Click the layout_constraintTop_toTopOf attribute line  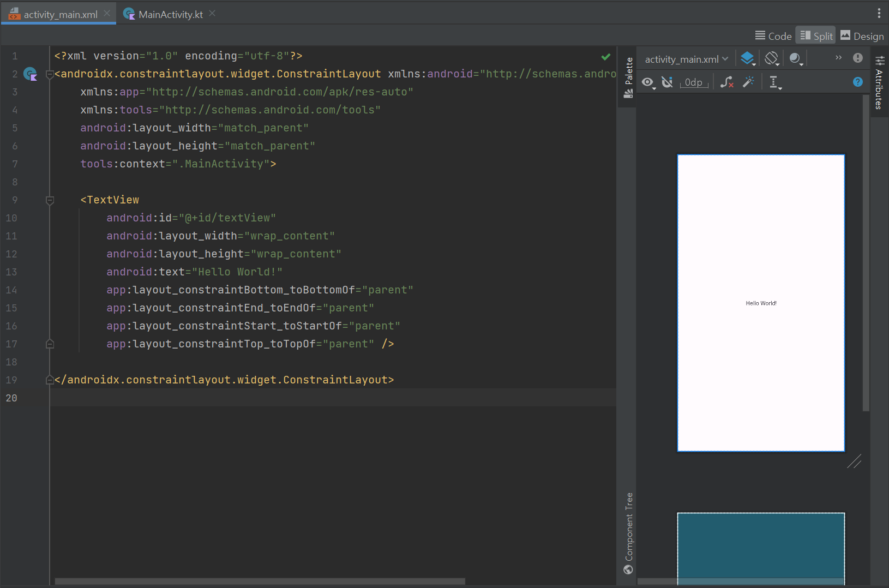250,344
